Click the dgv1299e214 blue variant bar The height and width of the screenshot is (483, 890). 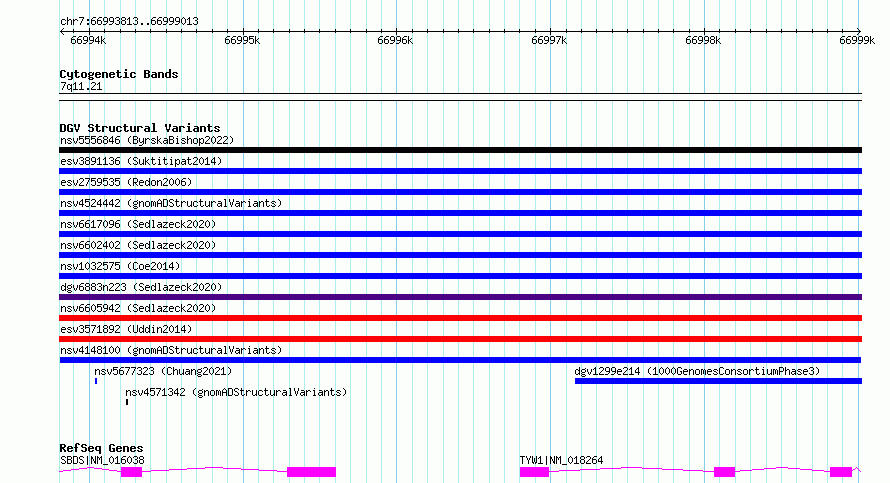tap(718, 381)
